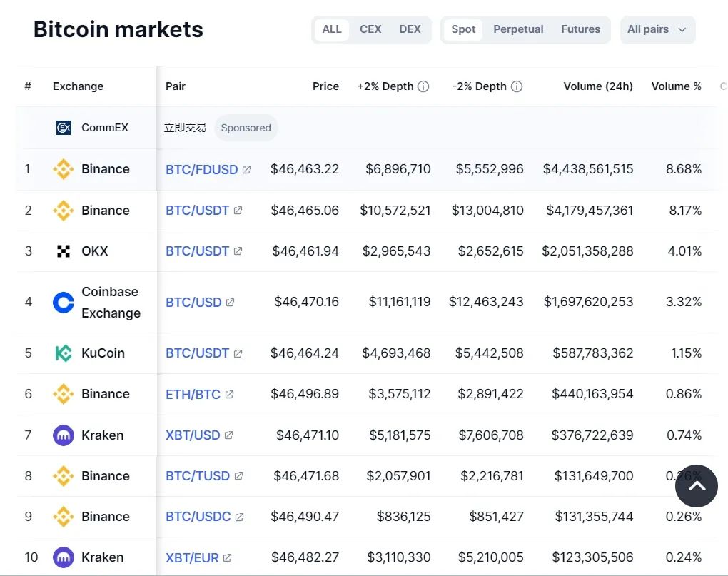Switch to the CEX filter tab

point(370,29)
